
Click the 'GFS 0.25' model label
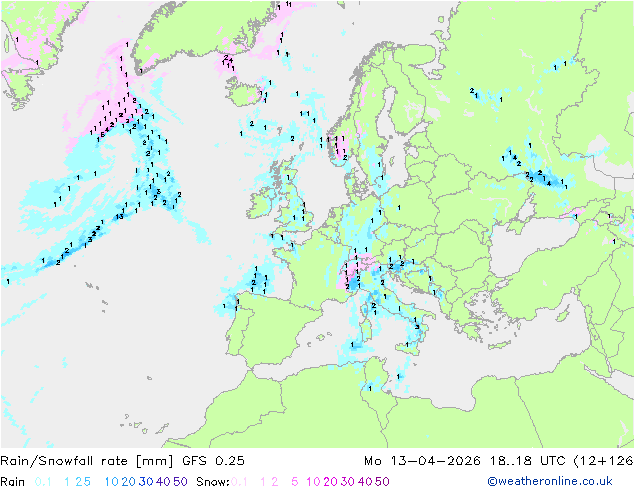[213, 461]
